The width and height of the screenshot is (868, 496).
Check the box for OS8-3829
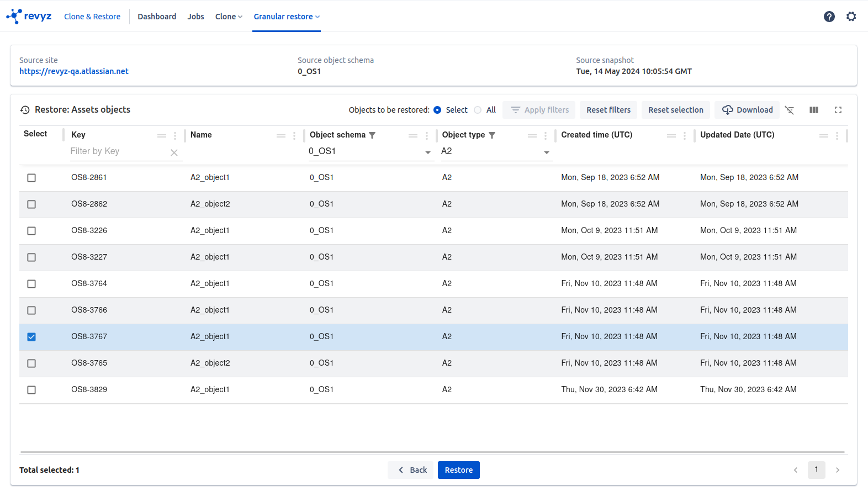tap(31, 390)
